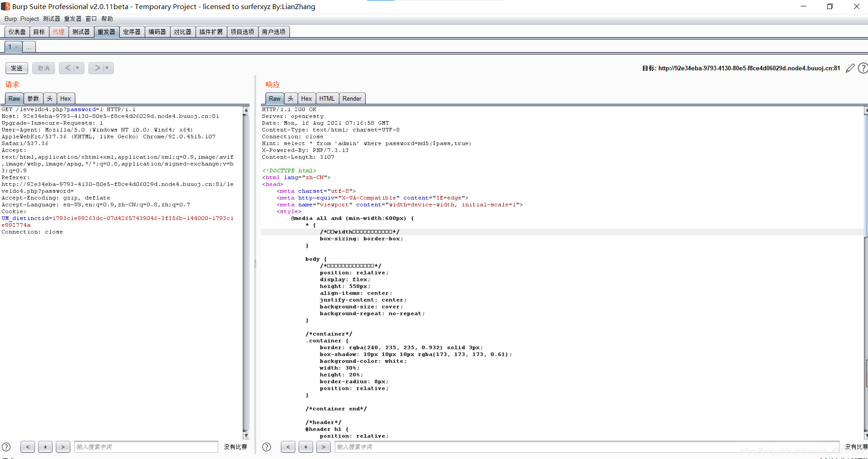Screen dimensions: 868x459
Task: Click the response search input field
Action: pyautogui.click(x=587, y=447)
